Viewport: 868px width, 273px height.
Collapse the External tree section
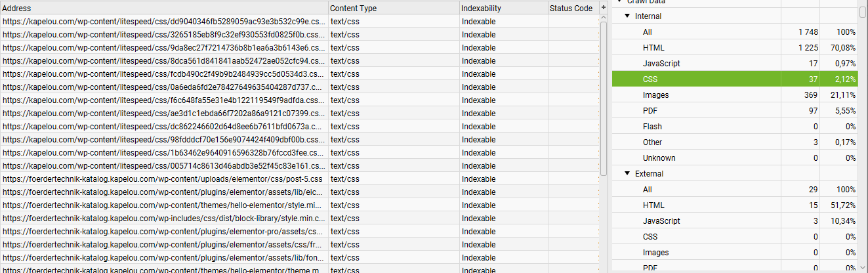[x=627, y=174]
